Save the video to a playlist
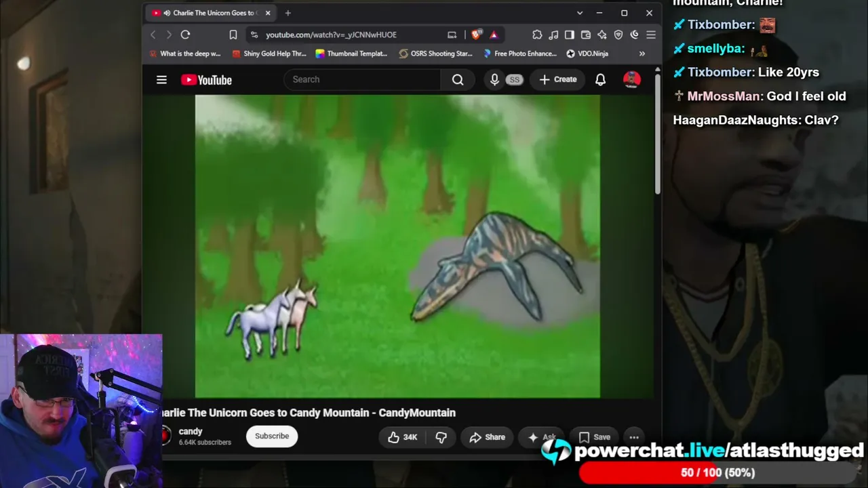Screen dimensions: 868x488 click(595, 437)
